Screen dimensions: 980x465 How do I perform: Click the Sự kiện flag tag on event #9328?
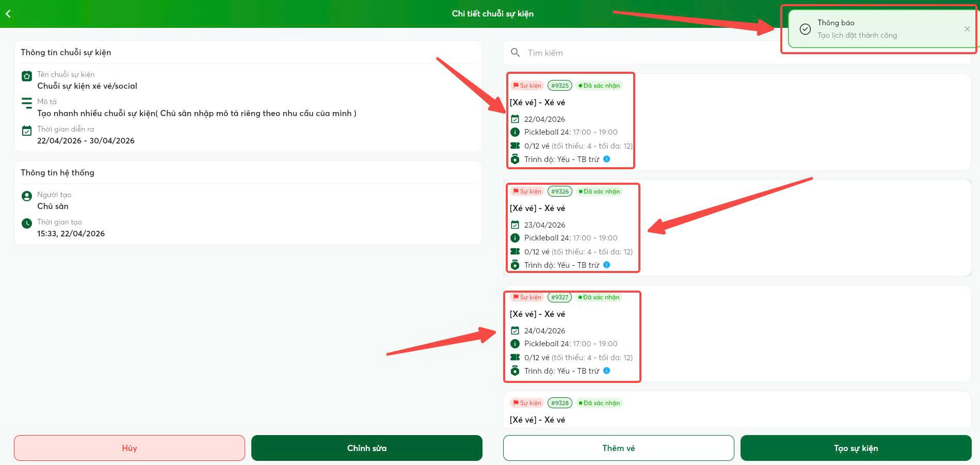[x=527, y=403]
